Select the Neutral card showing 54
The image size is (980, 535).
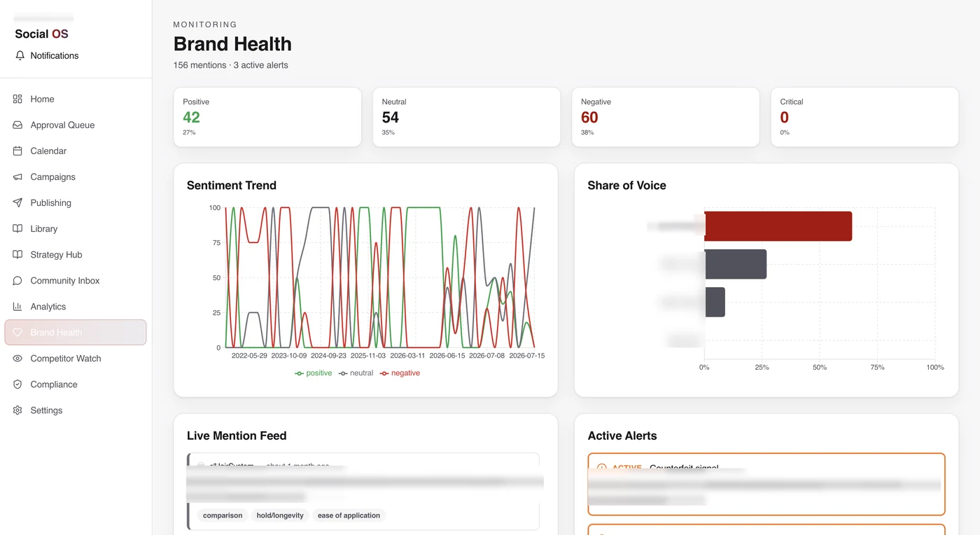coord(466,117)
